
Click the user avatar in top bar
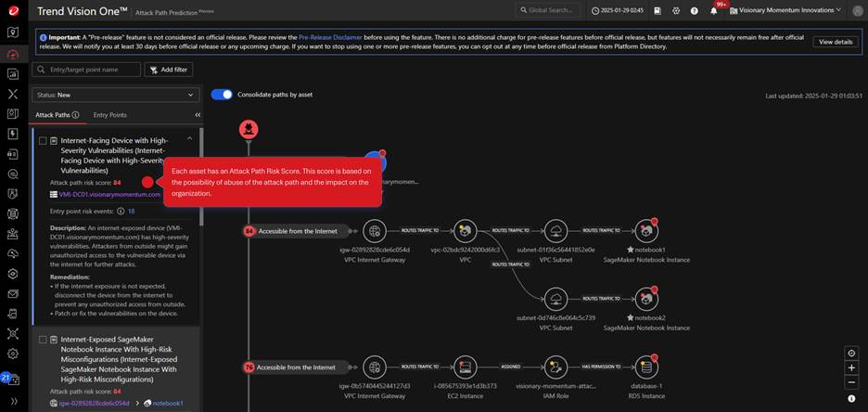[857, 10]
